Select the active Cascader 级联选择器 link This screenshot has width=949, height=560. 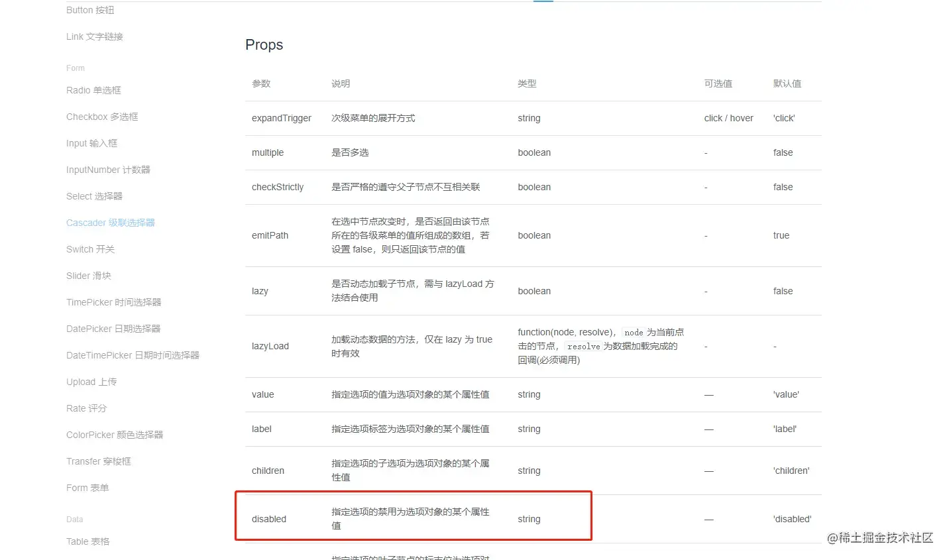click(111, 223)
